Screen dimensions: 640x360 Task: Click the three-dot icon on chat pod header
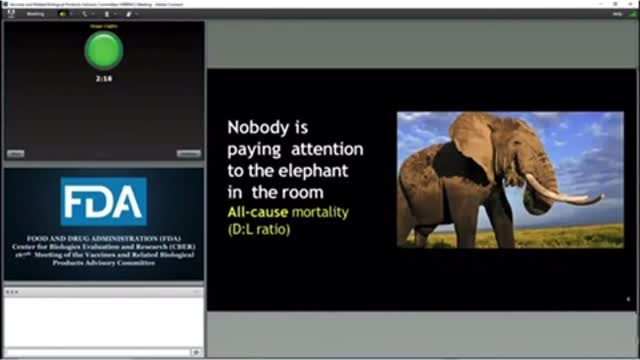point(12,292)
